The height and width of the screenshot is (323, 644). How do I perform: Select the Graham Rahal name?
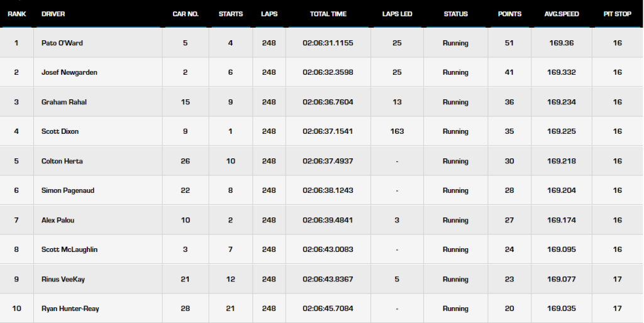[64, 102]
